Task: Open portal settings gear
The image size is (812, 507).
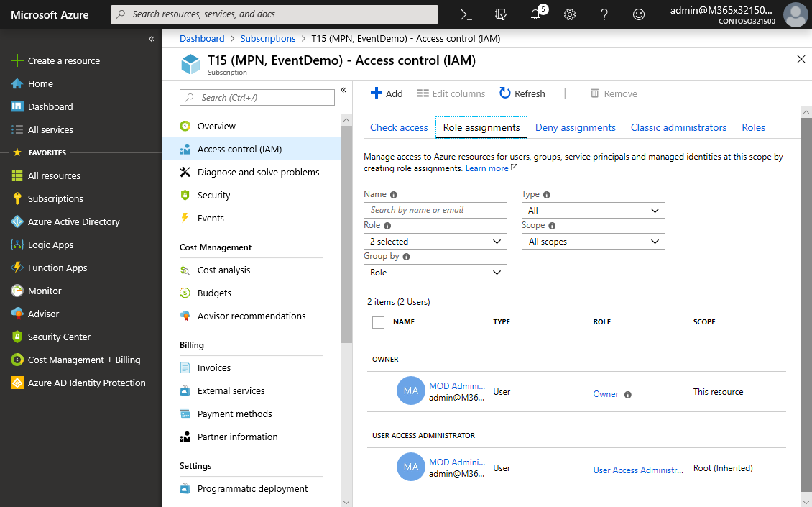Action: [x=570, y=14]
